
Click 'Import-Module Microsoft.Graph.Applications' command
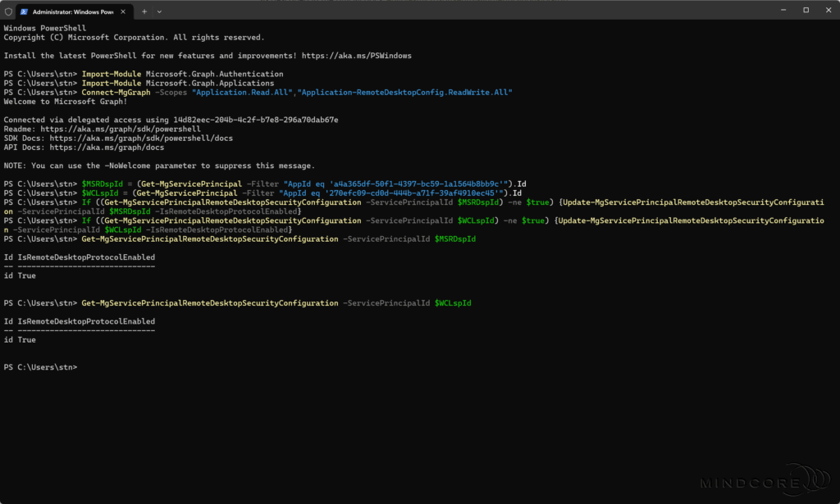(x=178, y=83)
